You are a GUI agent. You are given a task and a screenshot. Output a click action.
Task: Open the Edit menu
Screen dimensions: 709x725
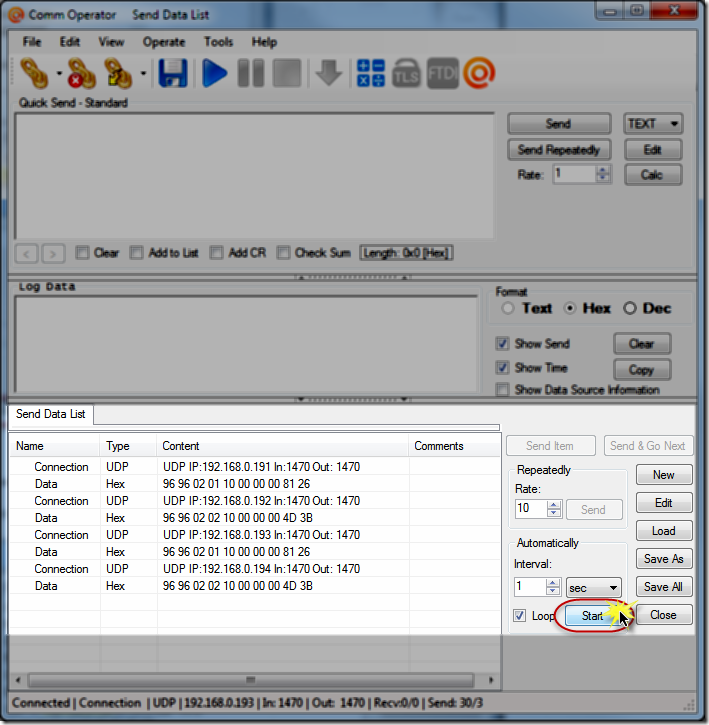tap(69, 42)
